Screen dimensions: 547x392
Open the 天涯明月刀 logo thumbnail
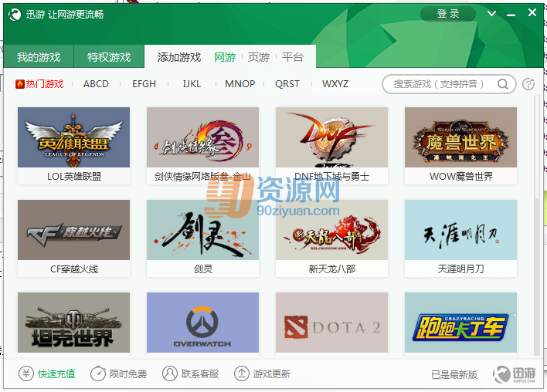point(460,230)
